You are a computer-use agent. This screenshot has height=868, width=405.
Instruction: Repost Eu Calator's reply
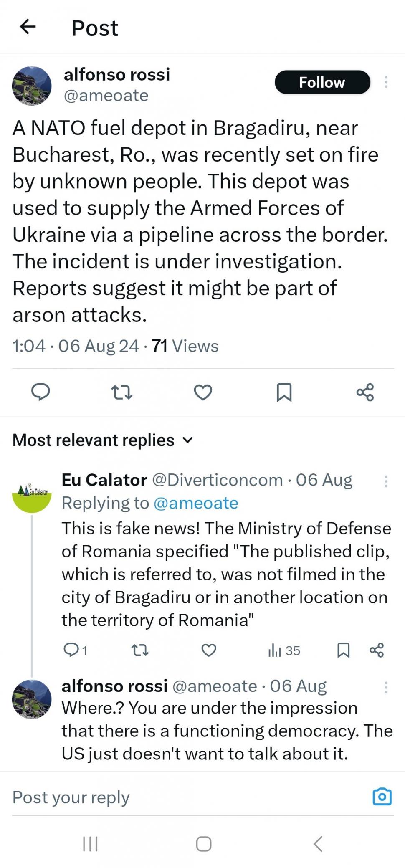(140, 650)
